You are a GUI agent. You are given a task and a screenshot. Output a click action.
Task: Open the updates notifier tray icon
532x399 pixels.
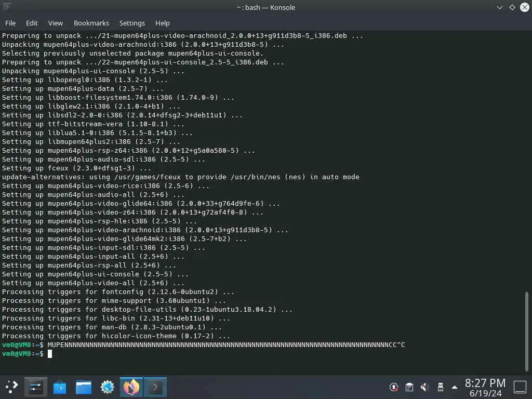click(x=394, y=387)
